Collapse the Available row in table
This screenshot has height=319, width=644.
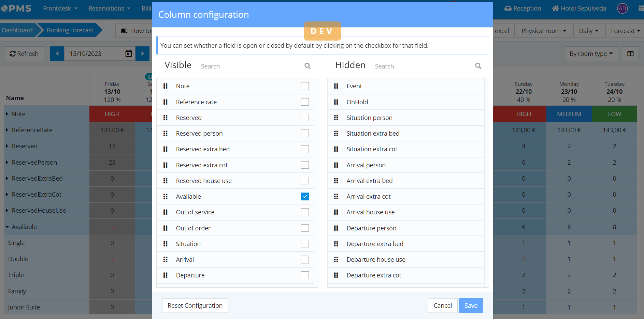[x=7, y=227]
